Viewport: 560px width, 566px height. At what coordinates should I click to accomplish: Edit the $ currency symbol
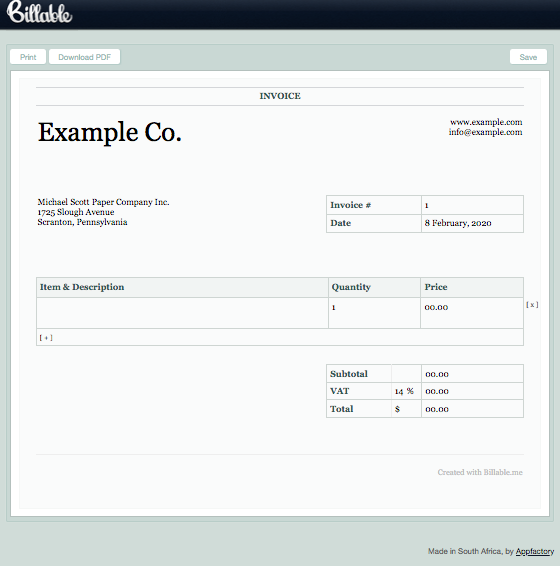click(398, 409)
